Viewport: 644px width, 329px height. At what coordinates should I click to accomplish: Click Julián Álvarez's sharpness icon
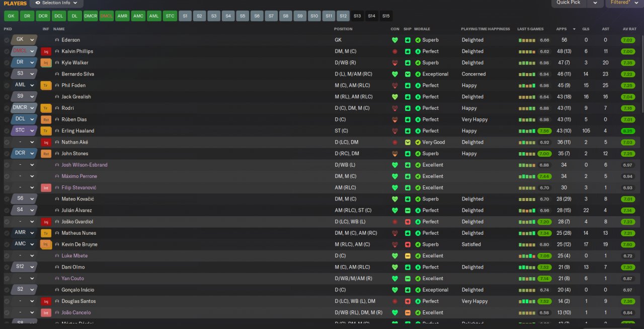tap(408, 210)
